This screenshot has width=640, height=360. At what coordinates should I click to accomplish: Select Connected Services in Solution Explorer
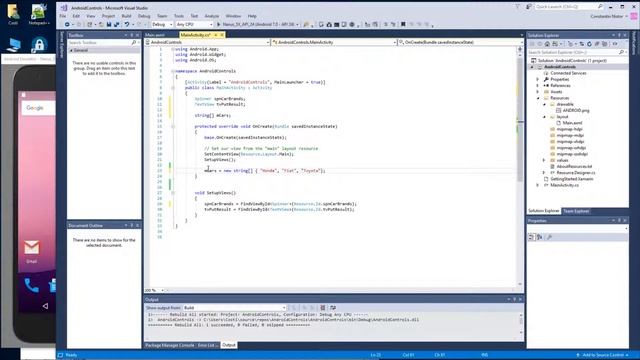(x=568, y=73)
